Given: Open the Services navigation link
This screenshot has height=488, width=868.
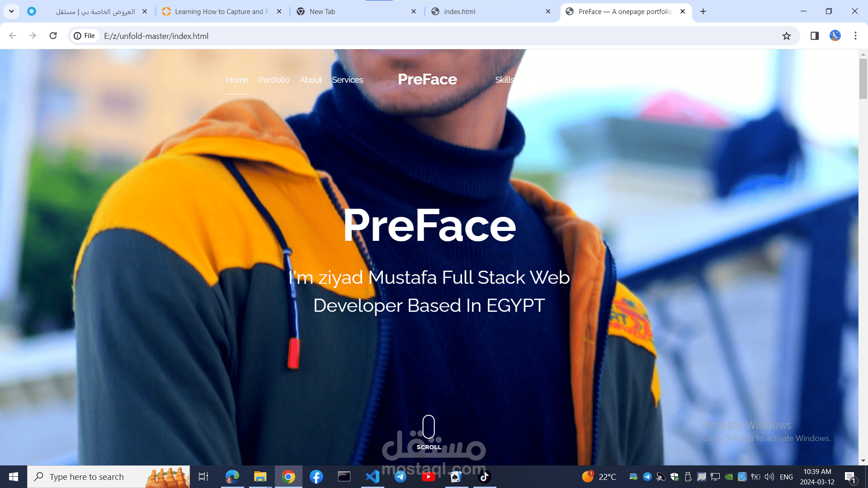Looking at the screenshot, I should tap(347, 80).
